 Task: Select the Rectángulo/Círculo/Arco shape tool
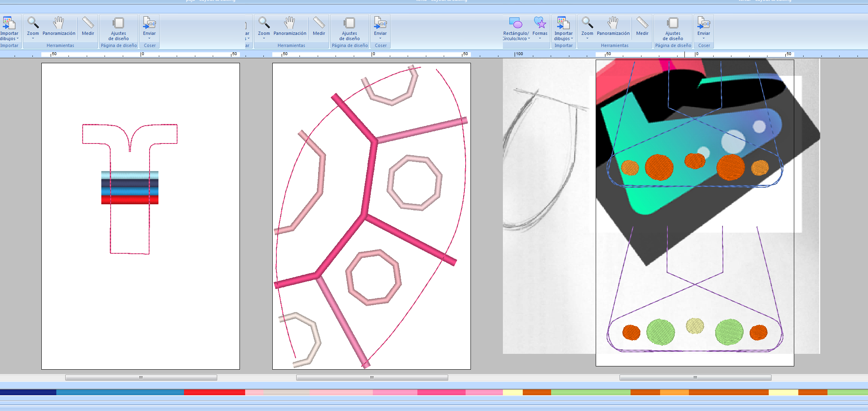[516, 23]
